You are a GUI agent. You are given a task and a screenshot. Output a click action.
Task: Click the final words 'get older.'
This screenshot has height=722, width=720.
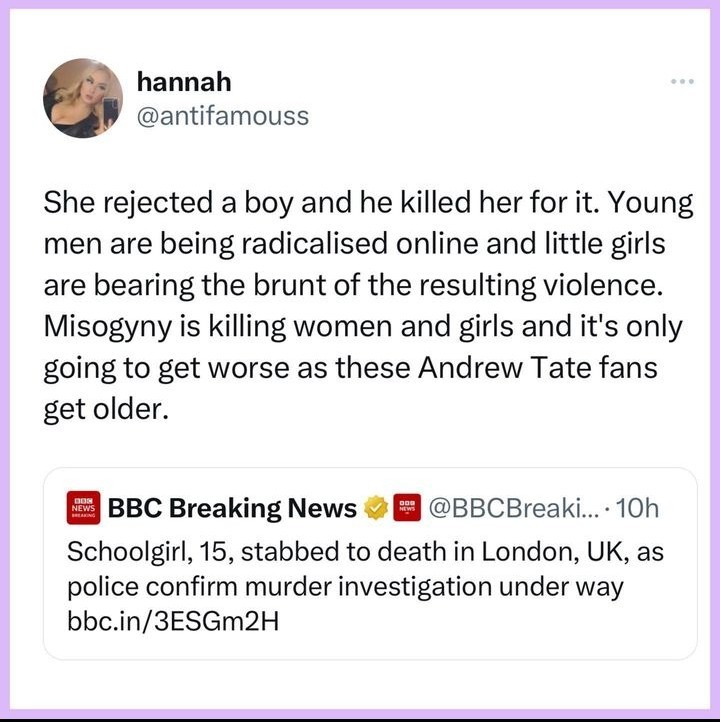106,409
